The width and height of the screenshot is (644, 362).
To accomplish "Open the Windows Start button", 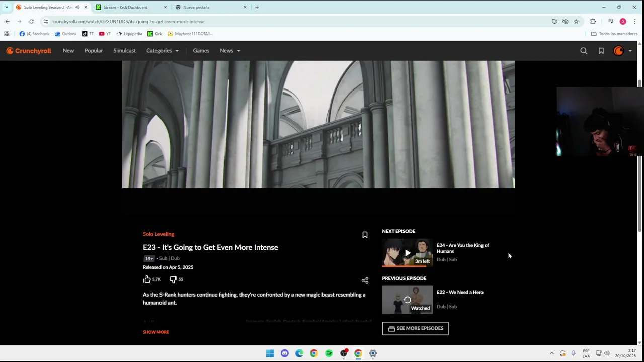I will click(270, 353).
